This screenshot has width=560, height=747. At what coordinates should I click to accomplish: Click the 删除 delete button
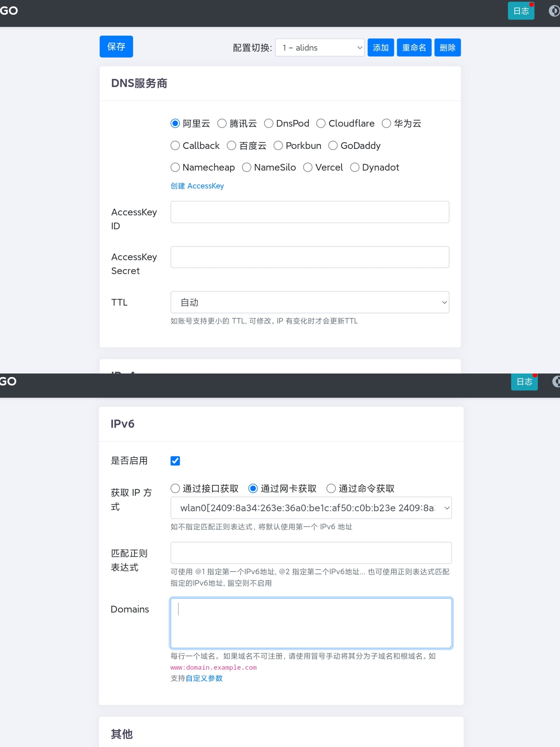pos(447,48)
